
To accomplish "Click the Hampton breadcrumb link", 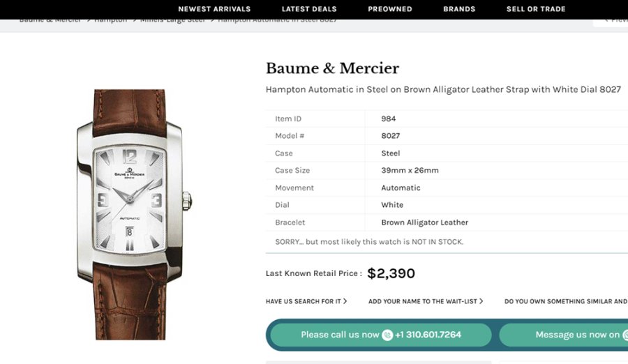I will click(111, 20).
